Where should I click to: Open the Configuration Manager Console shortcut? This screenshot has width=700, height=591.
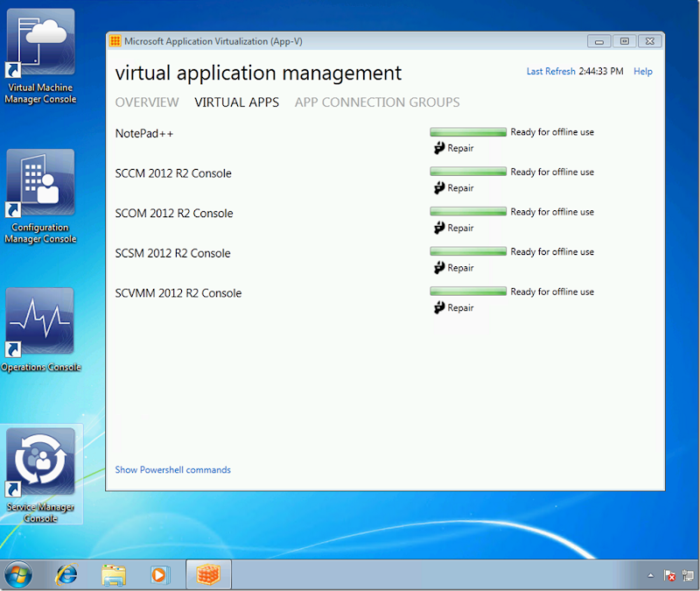point(40,196)
